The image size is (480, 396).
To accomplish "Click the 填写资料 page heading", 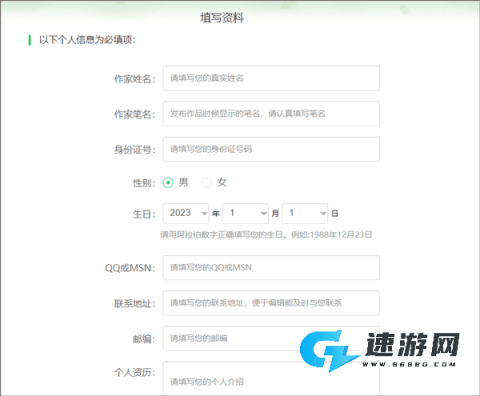I will (x=222, y=18).
